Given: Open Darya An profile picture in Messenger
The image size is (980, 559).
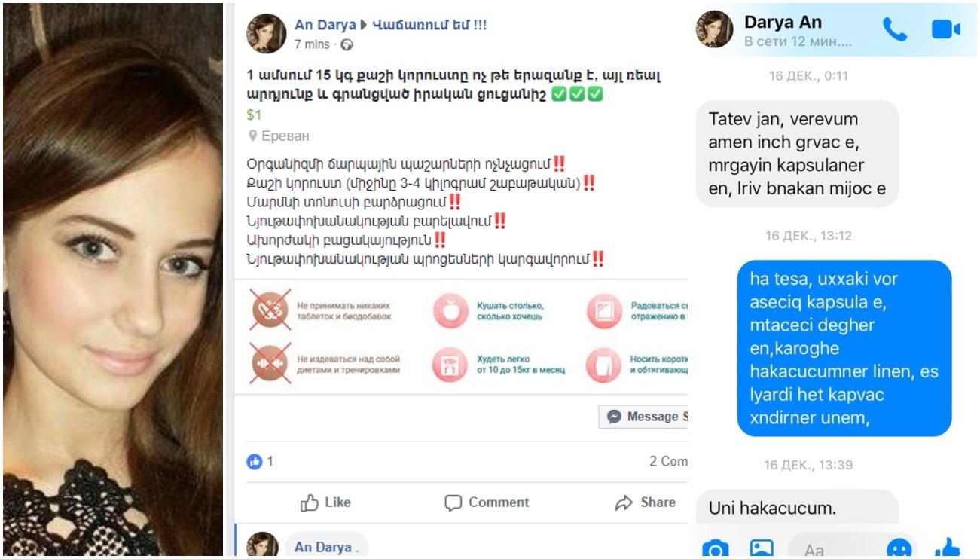Looking at the screenshot, I should (714, 29).
